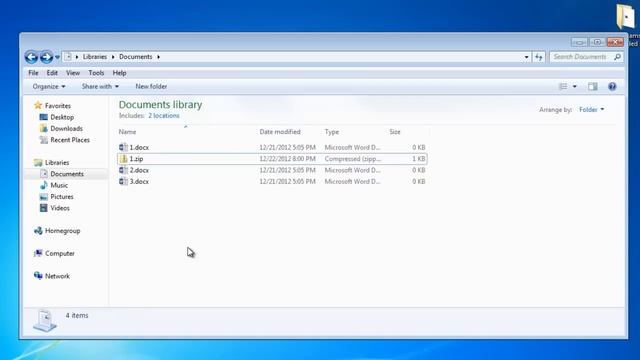The width and height of the screenshot is (640, 360).
Task: Open the File menu
Action: point(33,73)
